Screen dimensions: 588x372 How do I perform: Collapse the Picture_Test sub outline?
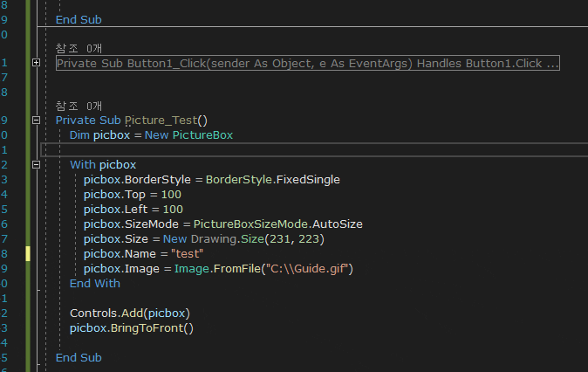tap(36, 121)
